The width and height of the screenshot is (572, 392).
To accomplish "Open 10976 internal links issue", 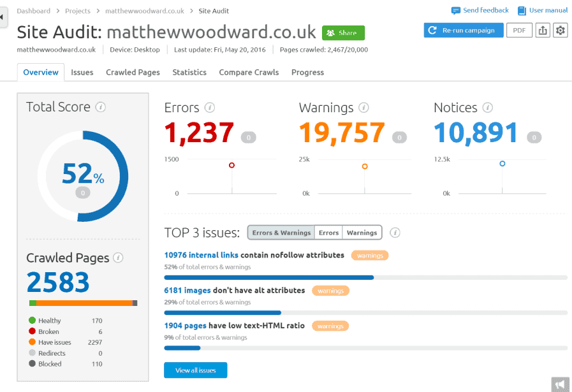I will (x=202, y=255).
